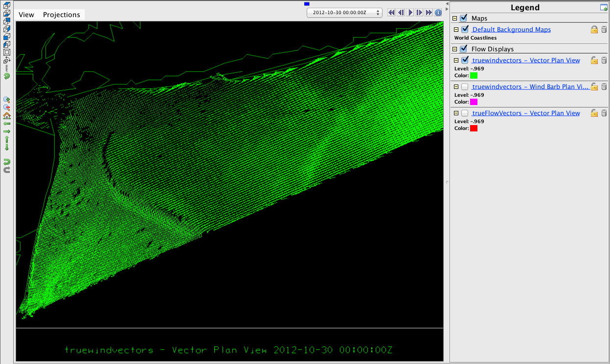Click the zoom out magnifier icon
The height and width of the screenshot is (364, 610).
click(x=7, y=107)
